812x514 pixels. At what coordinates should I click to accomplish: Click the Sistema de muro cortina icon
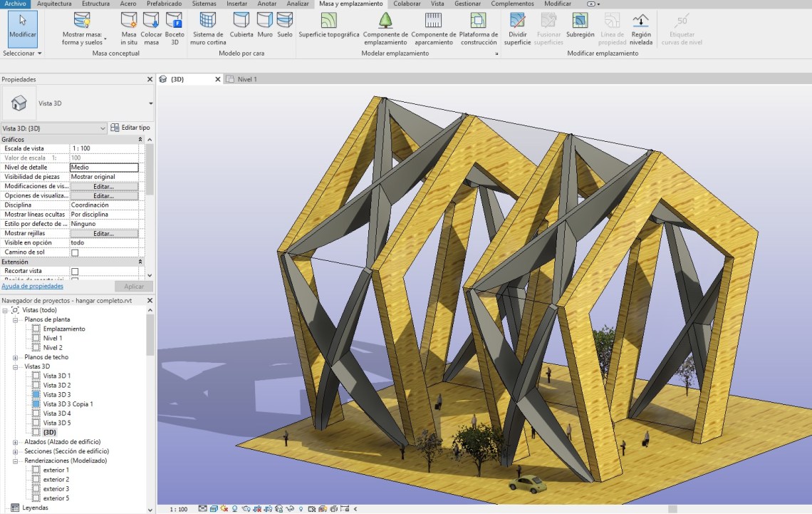208,21
